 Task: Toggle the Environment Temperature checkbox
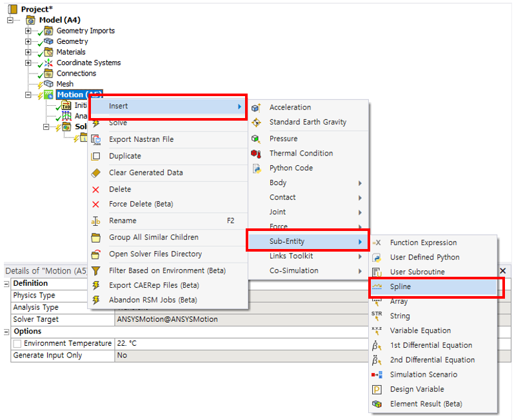click(17, 344)
